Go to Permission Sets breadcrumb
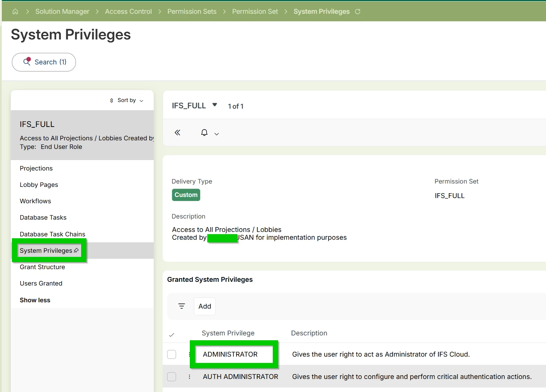Viewport: 546px width, 392px height. (x=192, y=12)
